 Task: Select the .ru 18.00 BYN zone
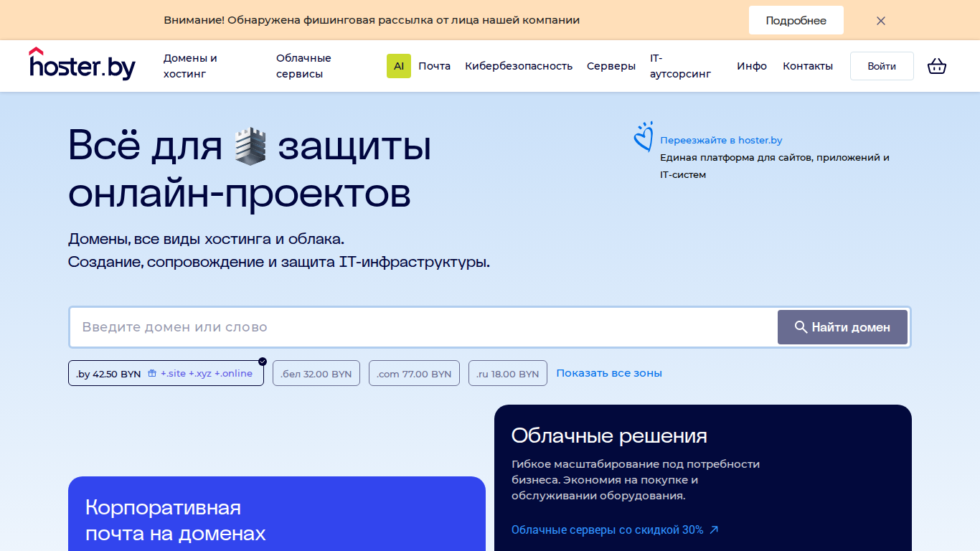pos(508,373)
